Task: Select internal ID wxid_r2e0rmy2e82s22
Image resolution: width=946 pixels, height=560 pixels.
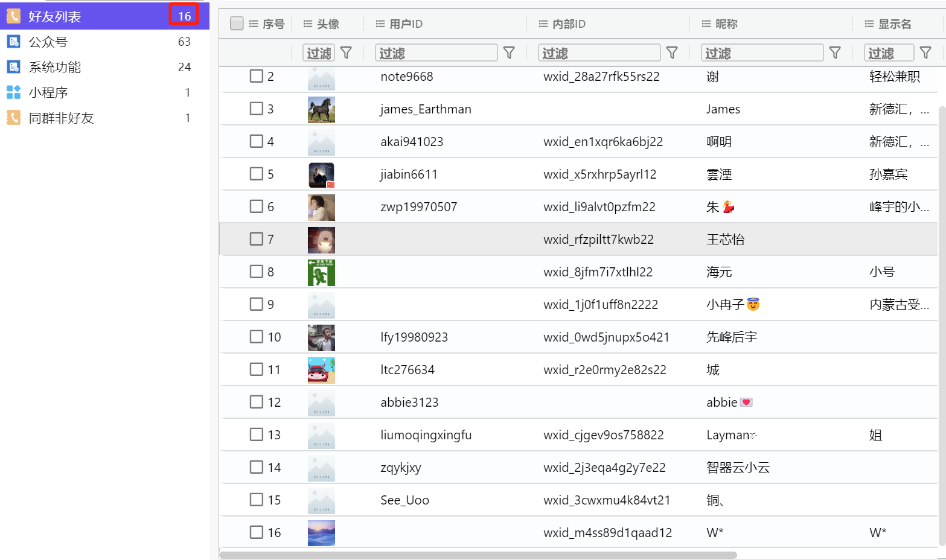Action: coord(605,370)
